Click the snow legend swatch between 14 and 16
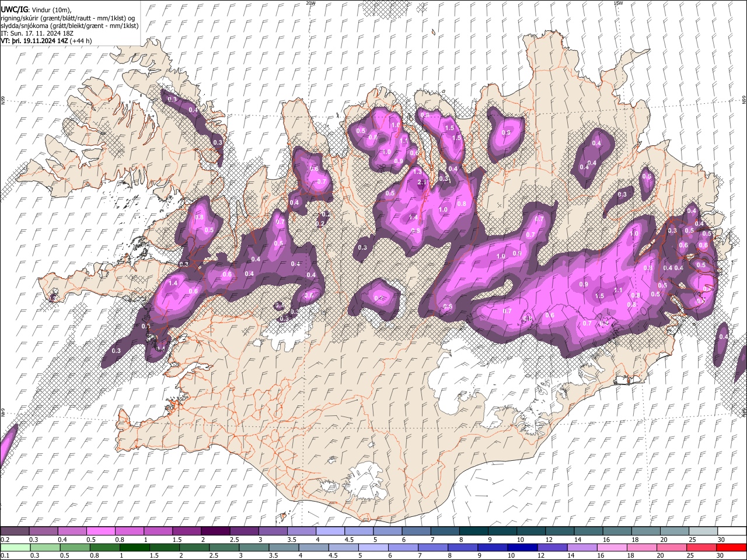 pos(589,531)
